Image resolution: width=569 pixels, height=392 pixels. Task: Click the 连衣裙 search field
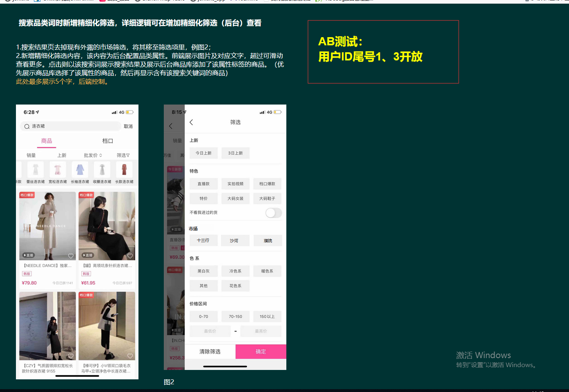[x=70, y=127]
